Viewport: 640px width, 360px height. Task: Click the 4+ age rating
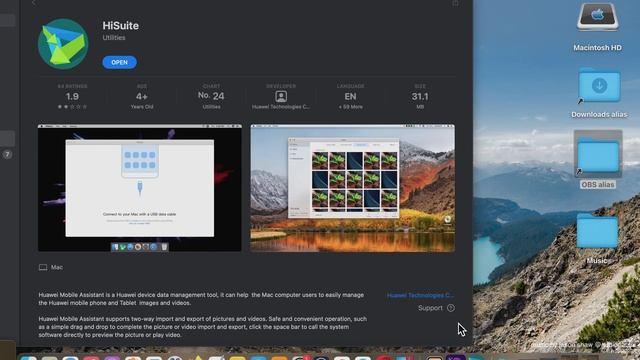142,96
